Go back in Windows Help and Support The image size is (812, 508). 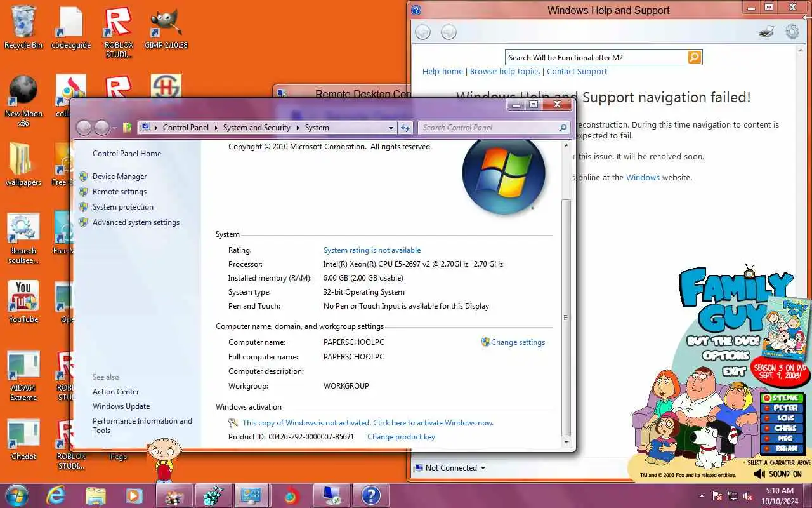tap(422, 32)
